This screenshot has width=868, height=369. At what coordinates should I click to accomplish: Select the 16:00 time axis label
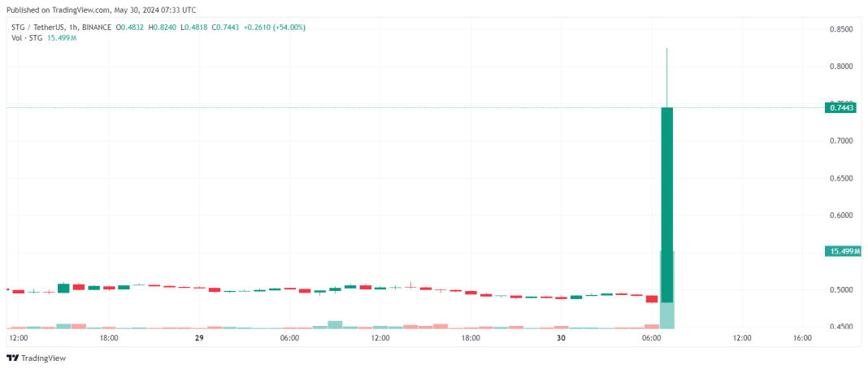802,337
